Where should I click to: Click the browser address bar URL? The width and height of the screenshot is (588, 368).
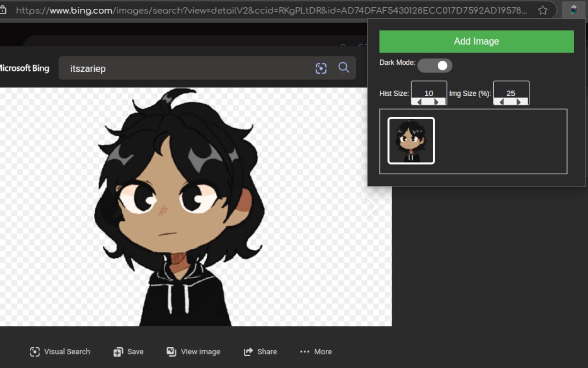[271, 10]
